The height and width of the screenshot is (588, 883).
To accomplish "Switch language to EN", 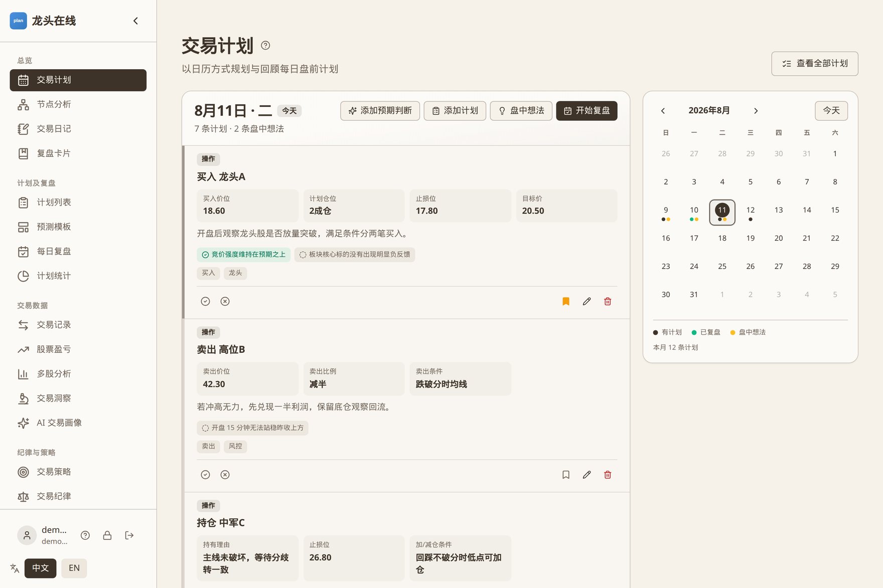I will click(x=74, y=568).
